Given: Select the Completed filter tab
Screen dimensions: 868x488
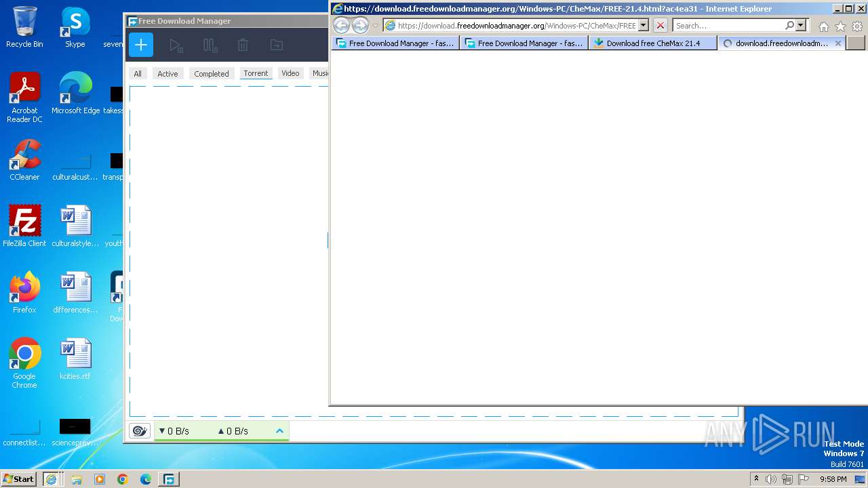Looking at the screenshot, I should coord(212,73).
